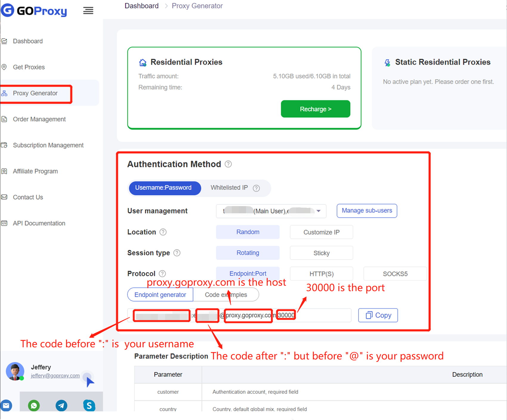The width and height of the screenshot is (507, 420).
Task: Click the Parameter column header
Action: tap(168, 374)
